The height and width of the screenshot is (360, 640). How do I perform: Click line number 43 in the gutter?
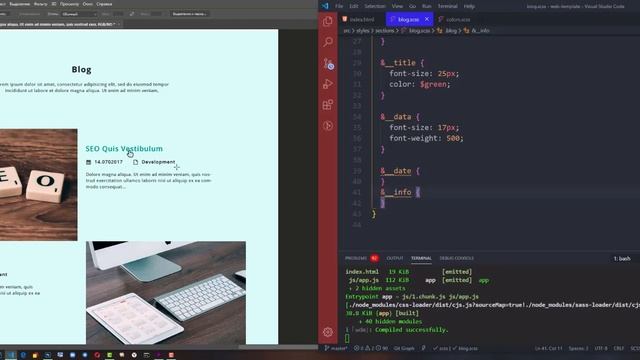pyautogui.click(x=357, y=214)
